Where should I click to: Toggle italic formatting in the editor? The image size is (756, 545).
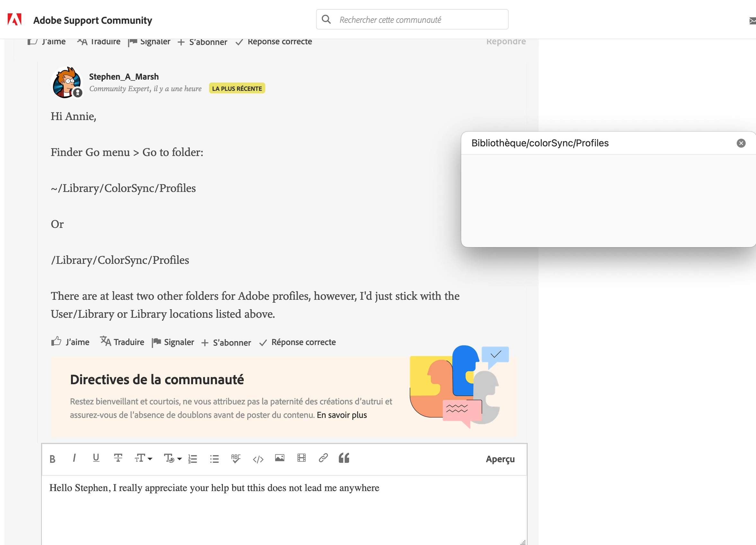[74, 458]
